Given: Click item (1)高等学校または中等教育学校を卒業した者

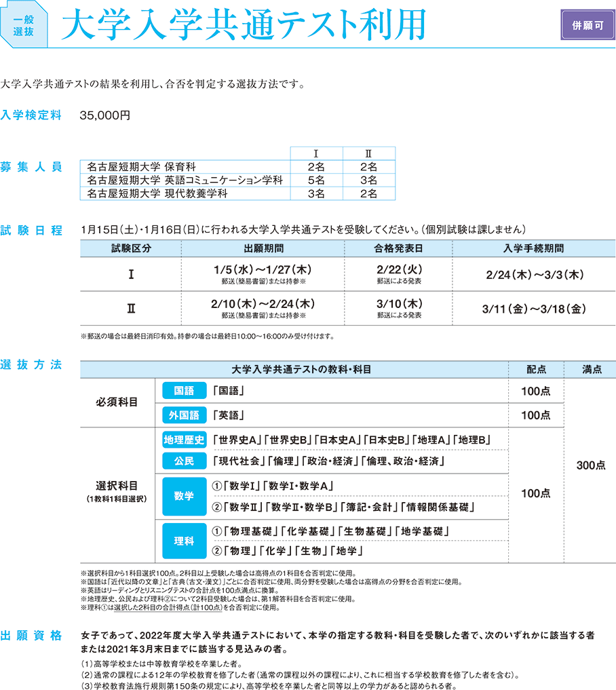Looking at the screenshot, I should coord(161,664).
